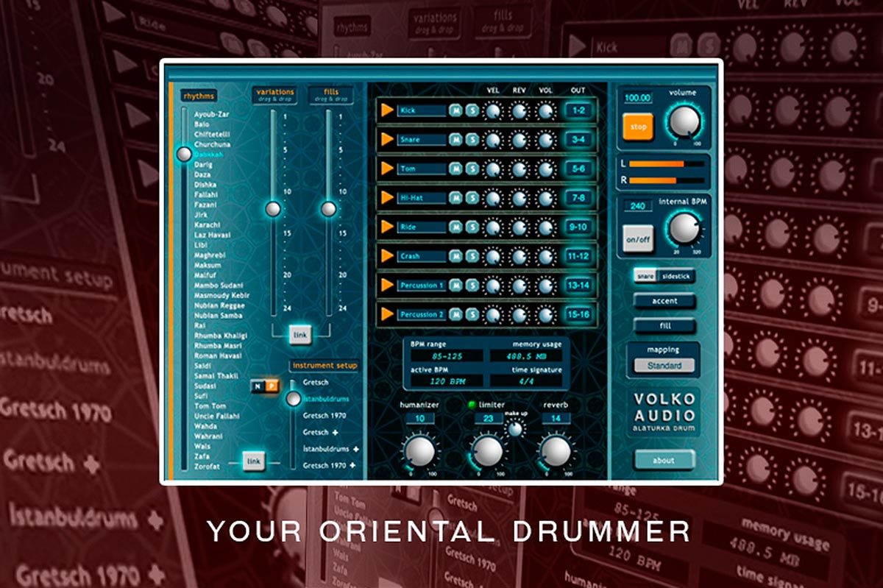Viewport: 883px width, 588px height.
Task: Click the accent button
Action: [664, 301]
